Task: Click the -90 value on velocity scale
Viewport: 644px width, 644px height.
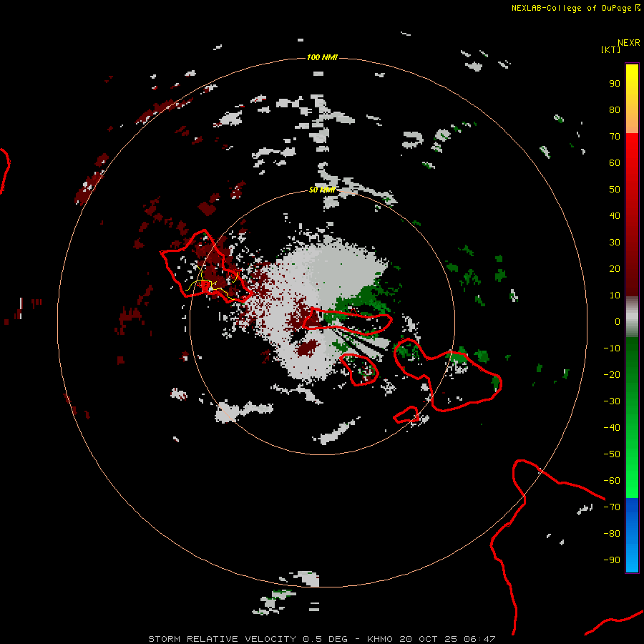Action: (612, 560)
